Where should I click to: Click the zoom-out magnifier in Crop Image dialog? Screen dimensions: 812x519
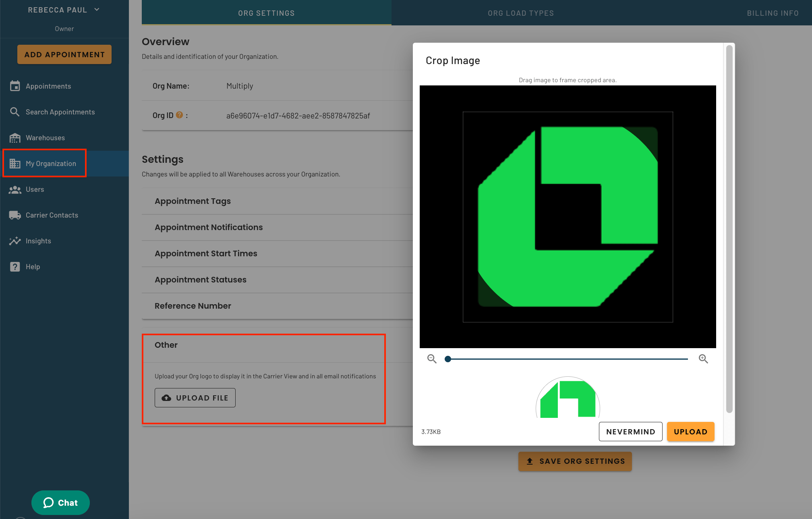[x=432, y=358]
